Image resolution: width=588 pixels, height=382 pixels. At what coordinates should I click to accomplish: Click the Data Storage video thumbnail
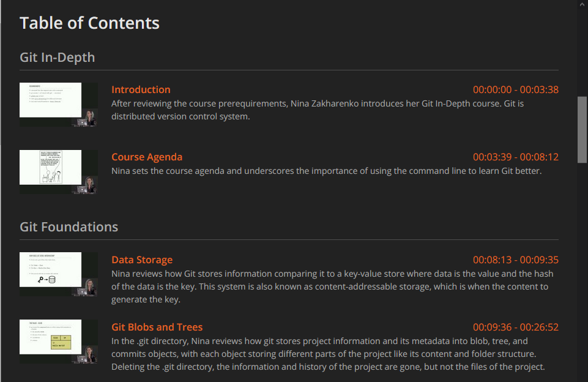[58, 274]
